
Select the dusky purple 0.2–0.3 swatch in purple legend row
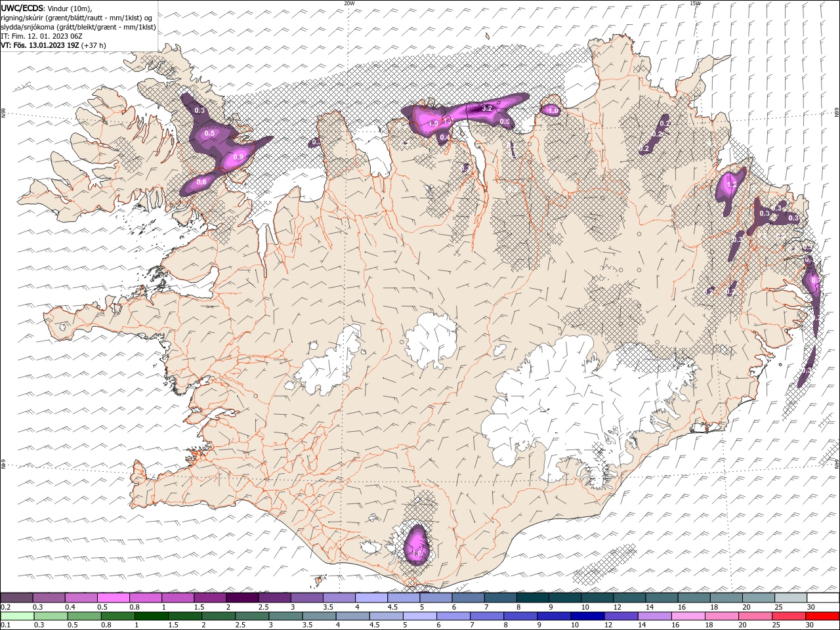(x=16, y=598)
